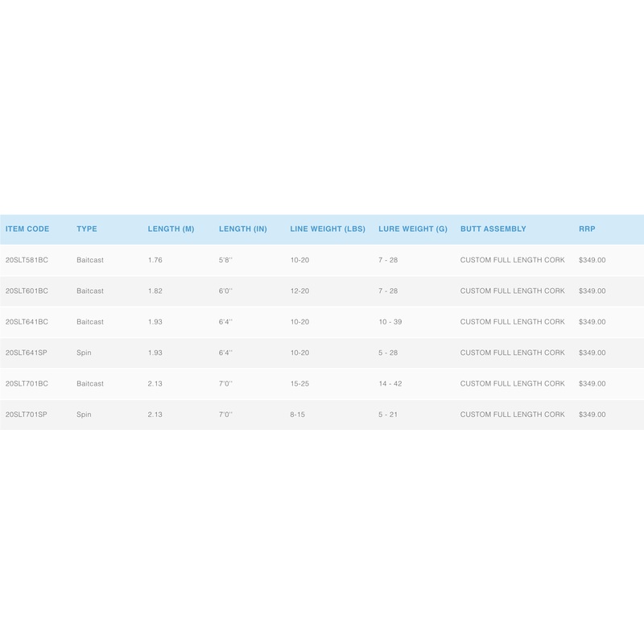
Task: Click item code 20SLT701SP
Action: [27, 415]
